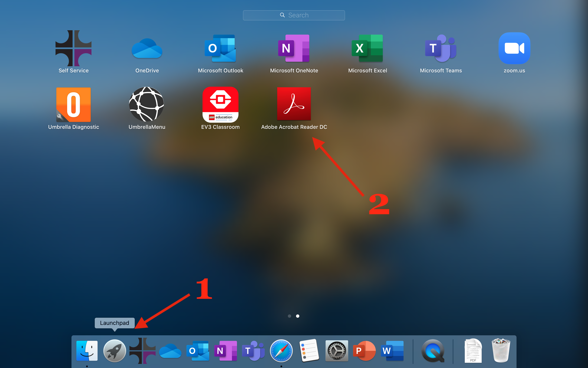Open Reminders from the Dock
The height and width of the screenshot is (368, 588).
click(309, 351)
